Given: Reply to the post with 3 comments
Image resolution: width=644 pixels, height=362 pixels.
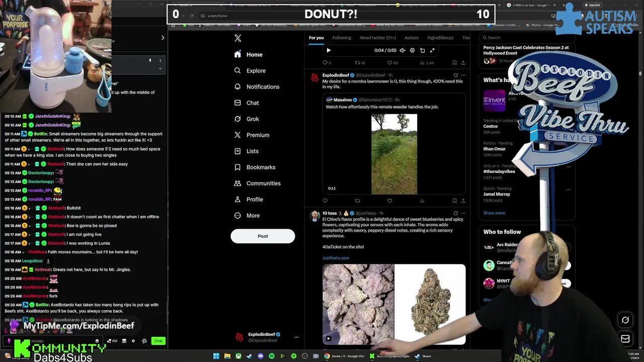Looking at the screenshot, I should click(x=327, y=63).
